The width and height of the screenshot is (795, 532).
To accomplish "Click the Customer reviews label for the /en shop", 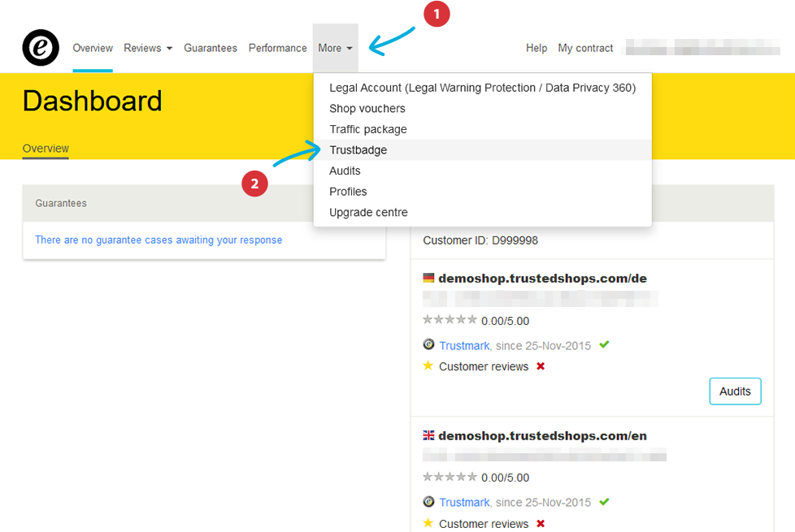I will (x=484, y=524).
